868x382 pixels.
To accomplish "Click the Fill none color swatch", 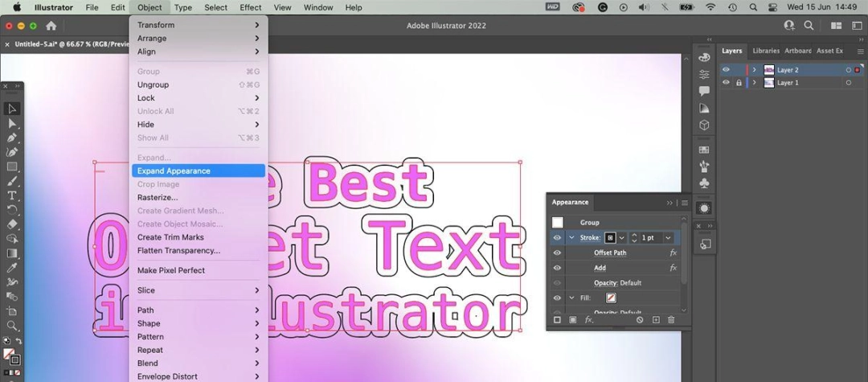I will (611, 298).
